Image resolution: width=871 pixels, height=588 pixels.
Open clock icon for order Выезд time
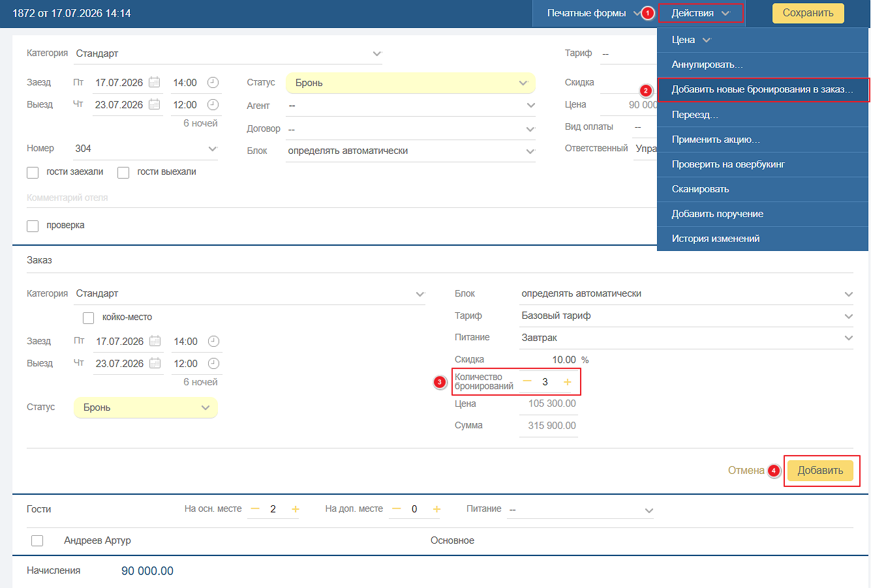click(x=213, y=363)
